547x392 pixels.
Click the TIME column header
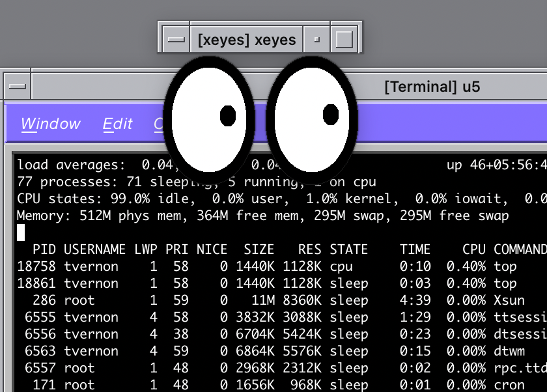415,249
